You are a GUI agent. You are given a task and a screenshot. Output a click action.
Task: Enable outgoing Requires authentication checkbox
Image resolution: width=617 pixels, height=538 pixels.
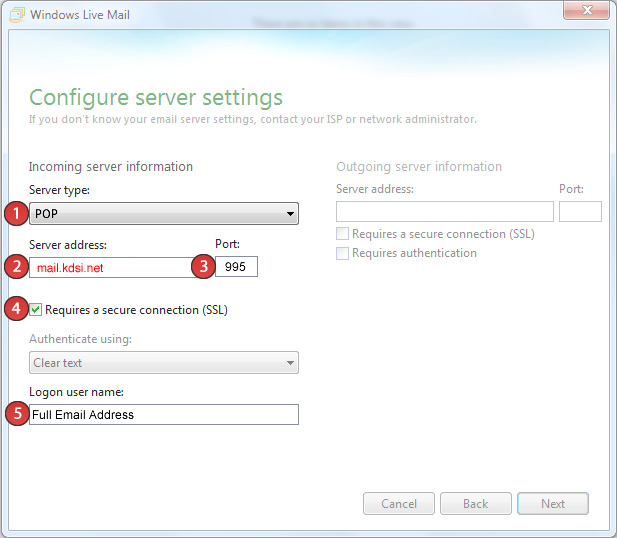[342, 253]
